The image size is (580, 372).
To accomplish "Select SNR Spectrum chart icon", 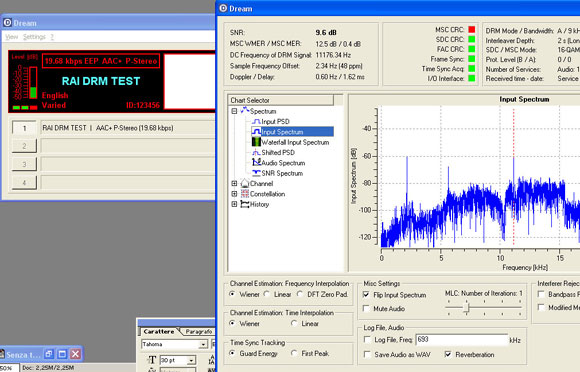I will tap(256, 173).
